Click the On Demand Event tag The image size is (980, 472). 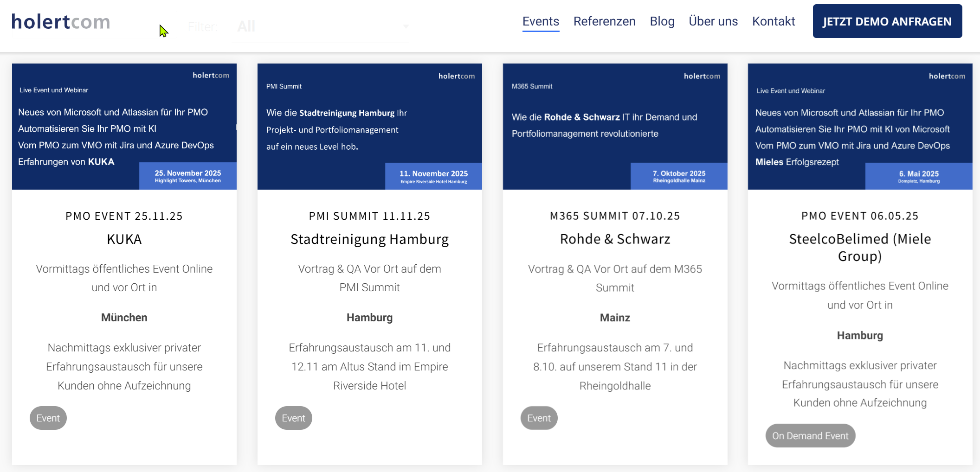(x=810, y=436)
